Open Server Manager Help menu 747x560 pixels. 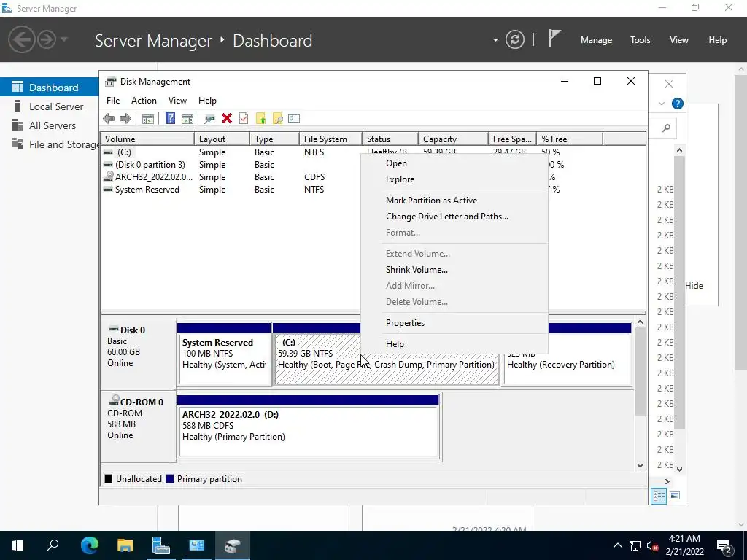click(x=717, y=40)
